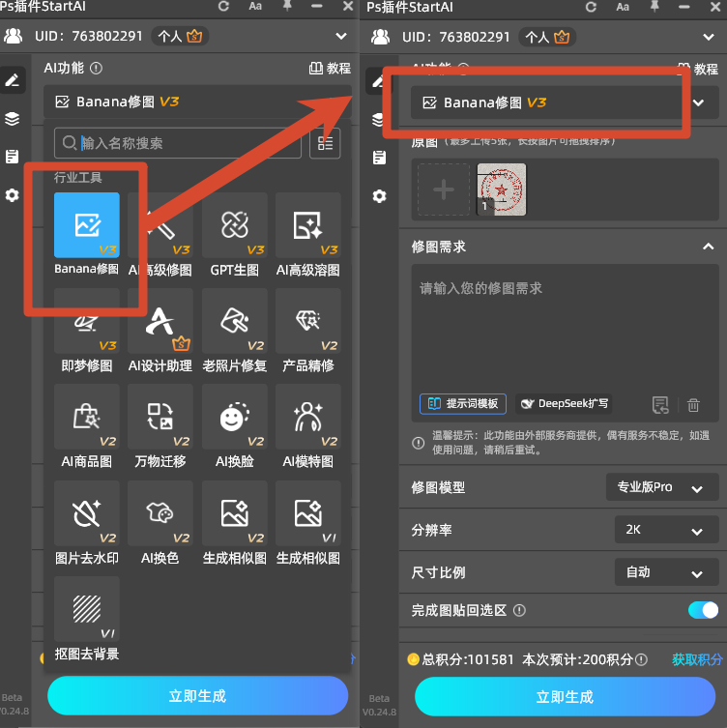Click 立即生成 in left panel

tap(197, 696)
